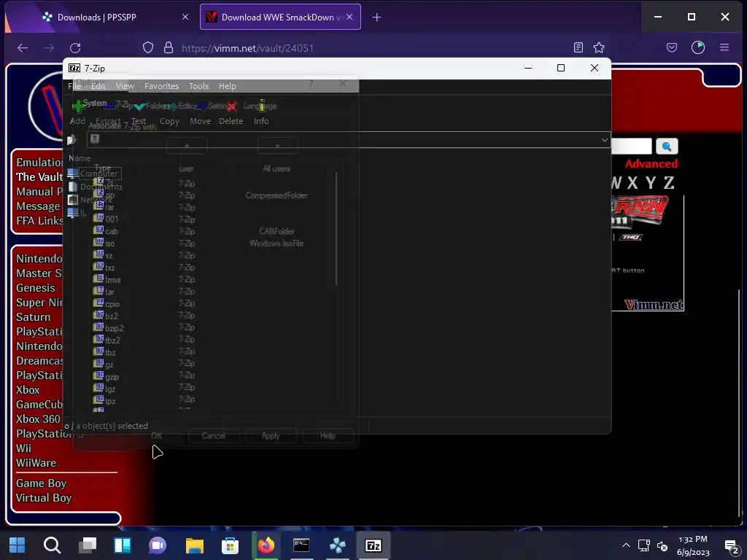Click the game screenshot thumbnail with Vimm.net watermark
This screenshot has height=560, width=747.
[648, 253]
